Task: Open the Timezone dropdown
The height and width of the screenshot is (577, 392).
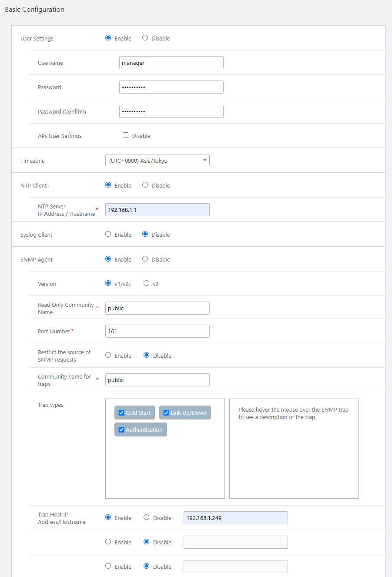Action: point(157,161)
